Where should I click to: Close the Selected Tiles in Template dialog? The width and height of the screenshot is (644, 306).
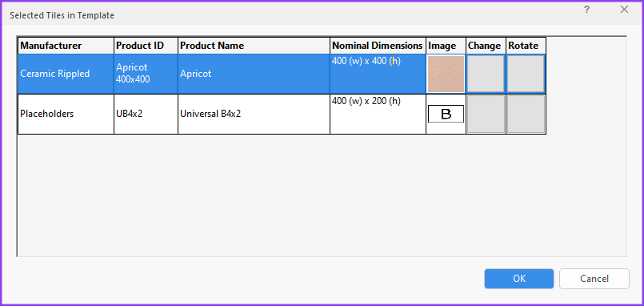(624, 10)
